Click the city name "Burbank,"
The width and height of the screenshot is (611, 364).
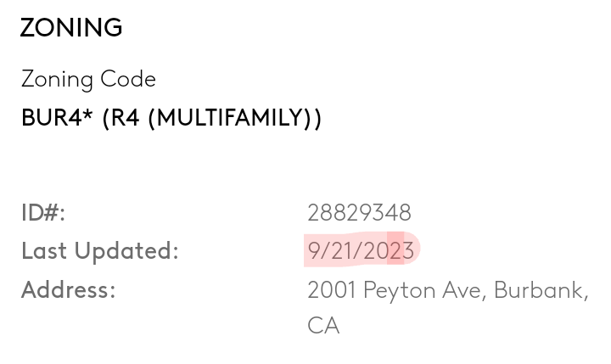(x=541, y=290)
